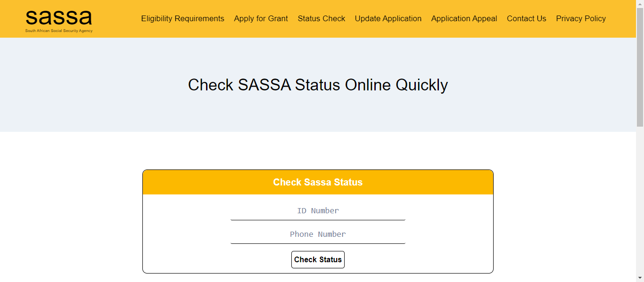Go to Application Appeal section
This screenshot has height=282, width=644.
point(464,18)
